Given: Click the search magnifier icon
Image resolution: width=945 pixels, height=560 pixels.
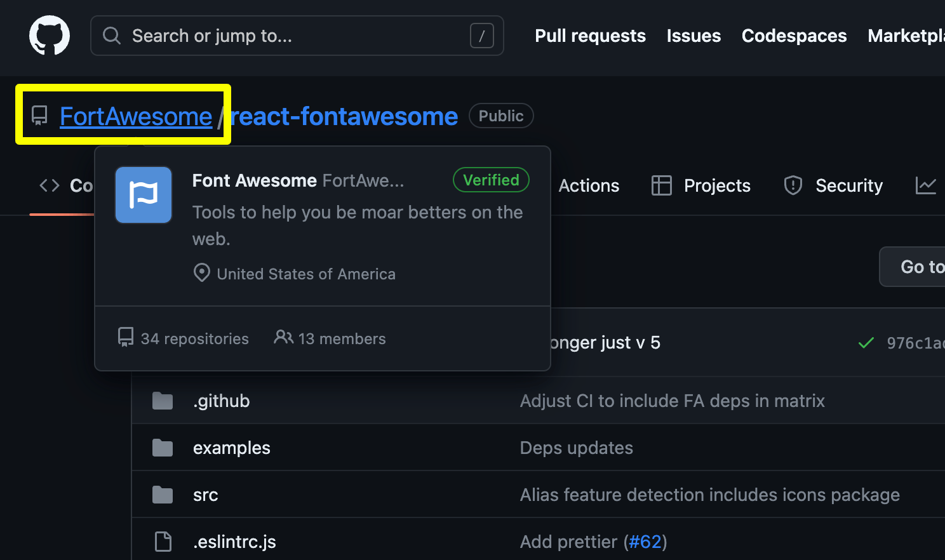Looking at the screenshot, I should coord(112,36).
